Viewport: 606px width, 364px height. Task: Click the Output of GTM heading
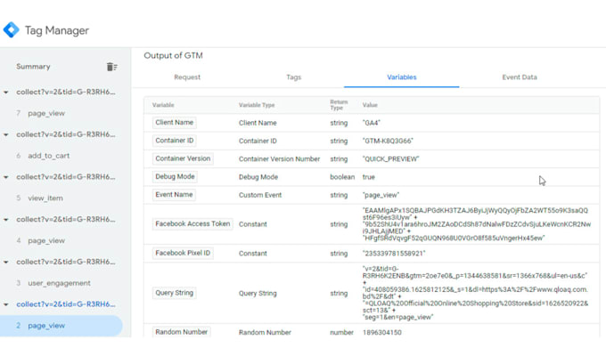click(x=173, y=55)
